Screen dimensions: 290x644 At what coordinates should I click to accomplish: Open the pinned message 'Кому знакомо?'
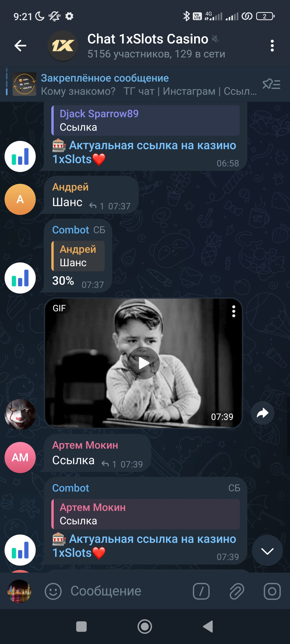[134, 84]
